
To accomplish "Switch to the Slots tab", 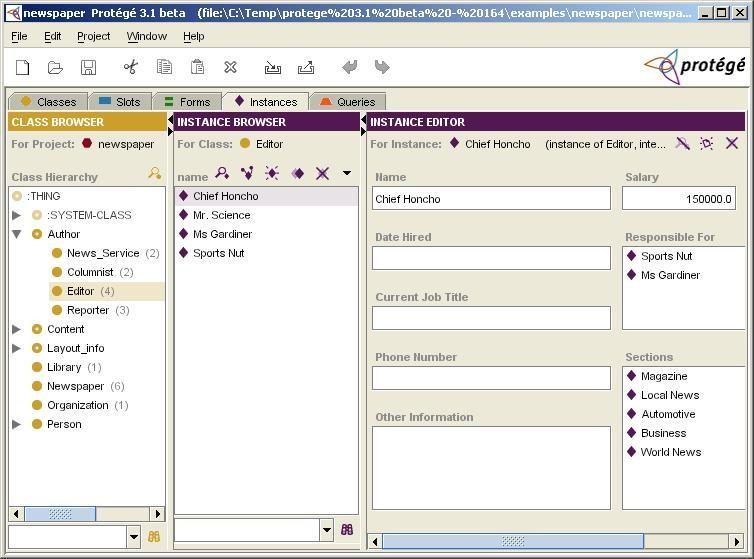I will pyautogui.click(x=120, y=102).
